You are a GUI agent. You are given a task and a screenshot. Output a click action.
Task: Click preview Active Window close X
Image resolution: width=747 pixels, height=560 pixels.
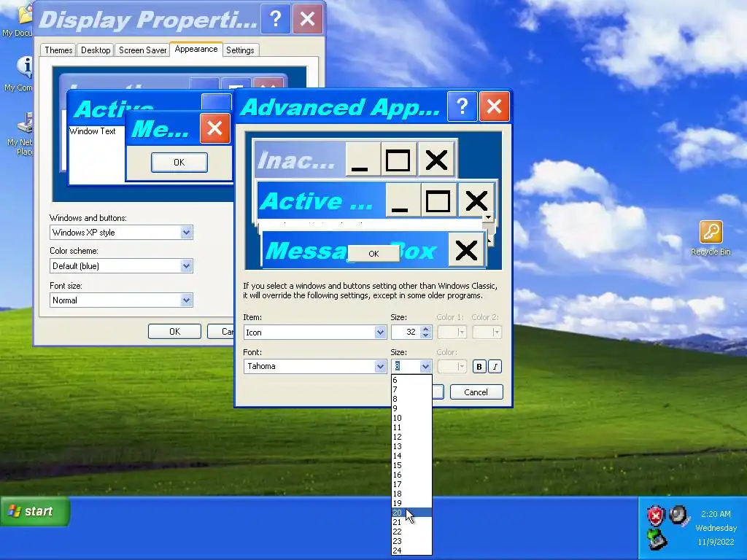coord(476,201)
